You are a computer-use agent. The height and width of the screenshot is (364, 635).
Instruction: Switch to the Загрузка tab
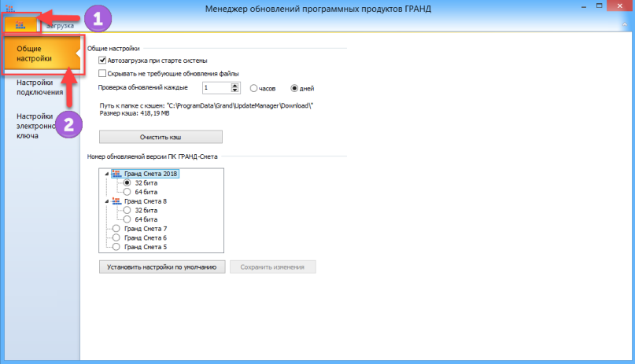click(x=60, y=25)
